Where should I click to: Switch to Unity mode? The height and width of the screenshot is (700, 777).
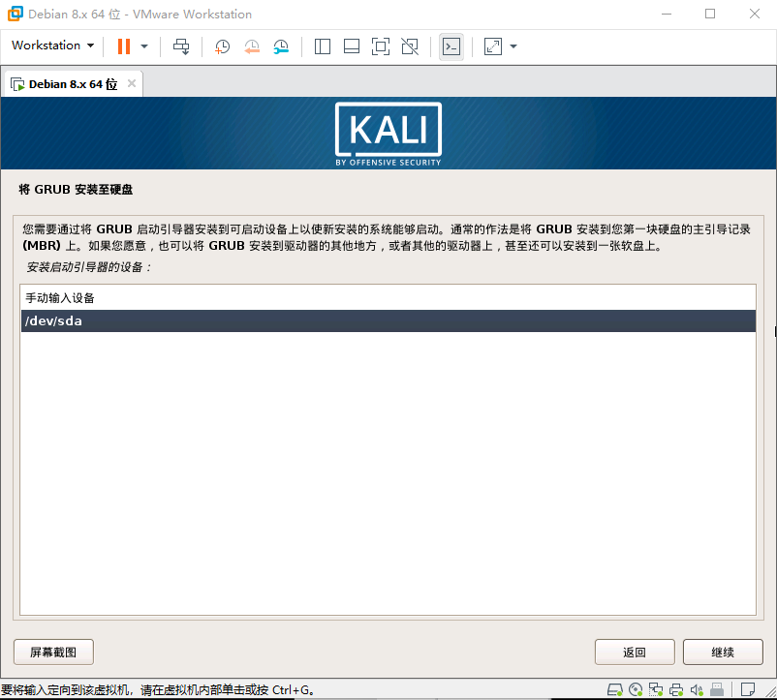click(410, 46)
